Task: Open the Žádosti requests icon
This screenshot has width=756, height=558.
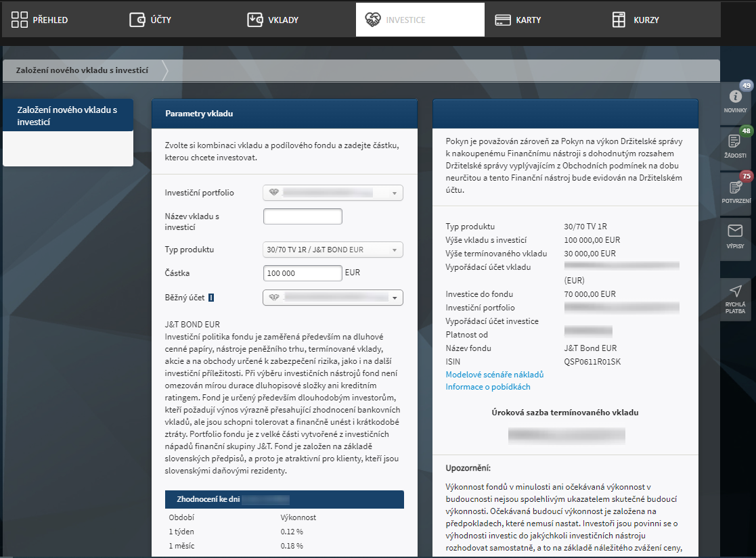Action: click(735, 141)
